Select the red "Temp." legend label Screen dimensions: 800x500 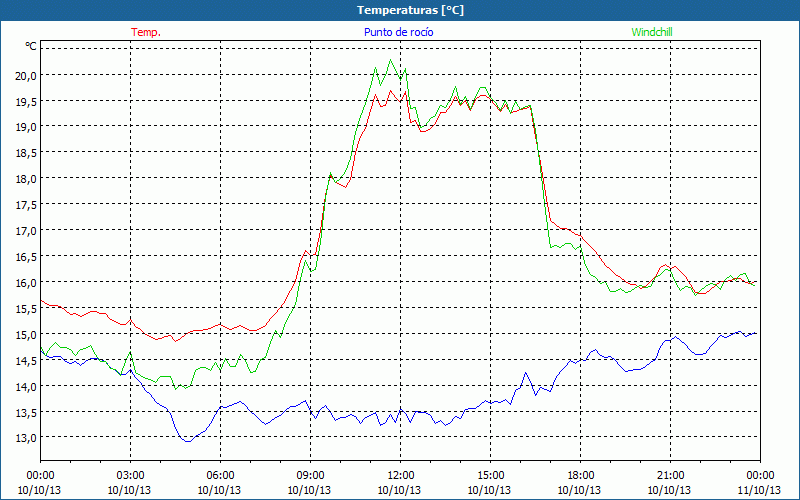146,32
